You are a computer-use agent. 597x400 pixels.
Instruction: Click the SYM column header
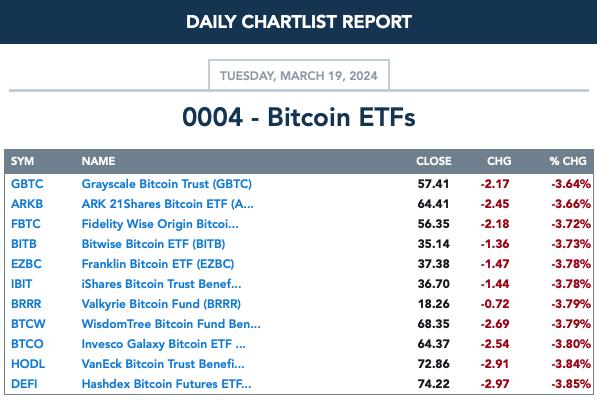(22, 161)
